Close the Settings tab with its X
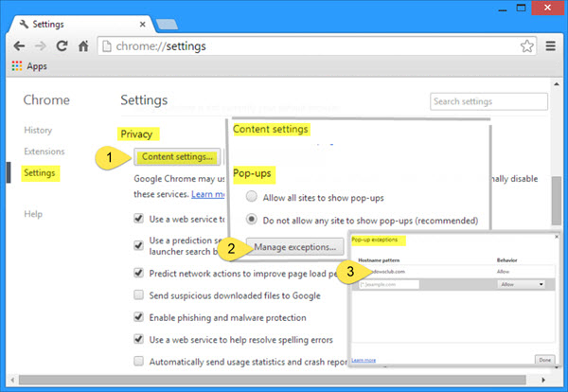Image resolution: width=568 pixels, height=392 pixels. [143, 25]
